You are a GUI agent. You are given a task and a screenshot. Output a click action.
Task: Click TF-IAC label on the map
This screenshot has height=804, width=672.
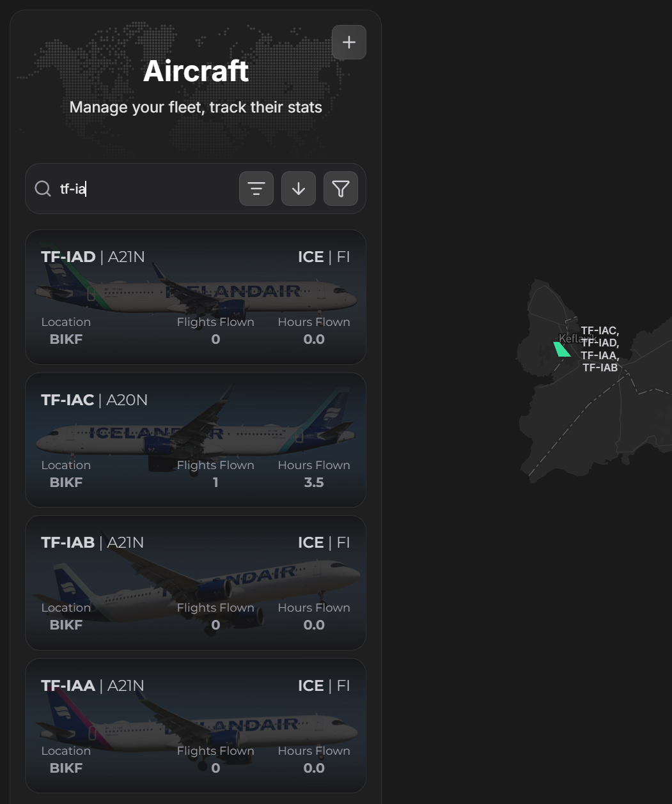tap(599, 330)
